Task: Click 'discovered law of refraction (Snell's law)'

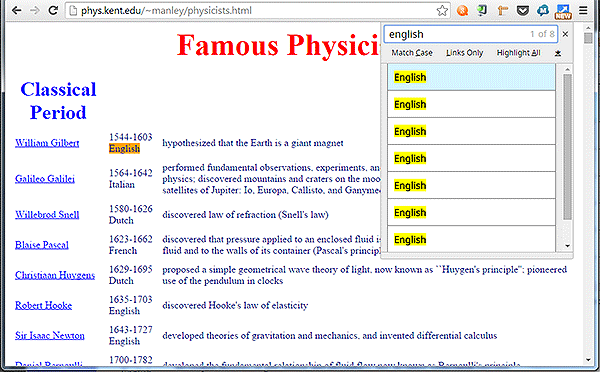Action: tap(245, 215)
